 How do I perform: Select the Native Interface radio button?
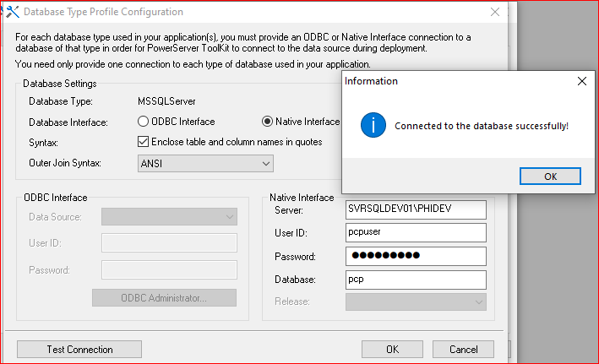[x=269, y=122]
